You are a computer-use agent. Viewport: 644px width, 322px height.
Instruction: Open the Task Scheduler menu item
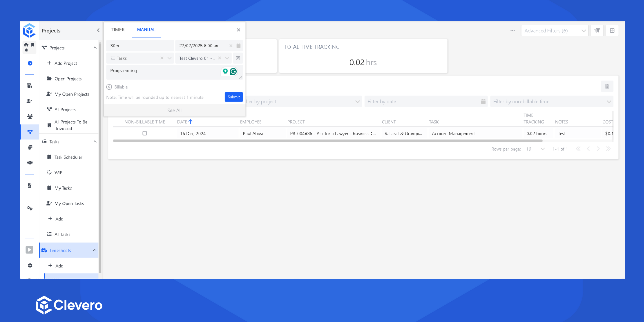click(68, 157)
